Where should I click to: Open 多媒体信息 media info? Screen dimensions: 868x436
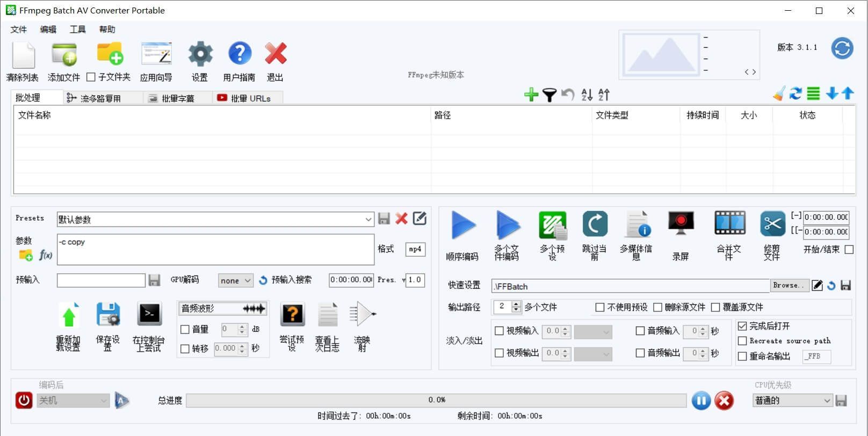tap(638, 224)
